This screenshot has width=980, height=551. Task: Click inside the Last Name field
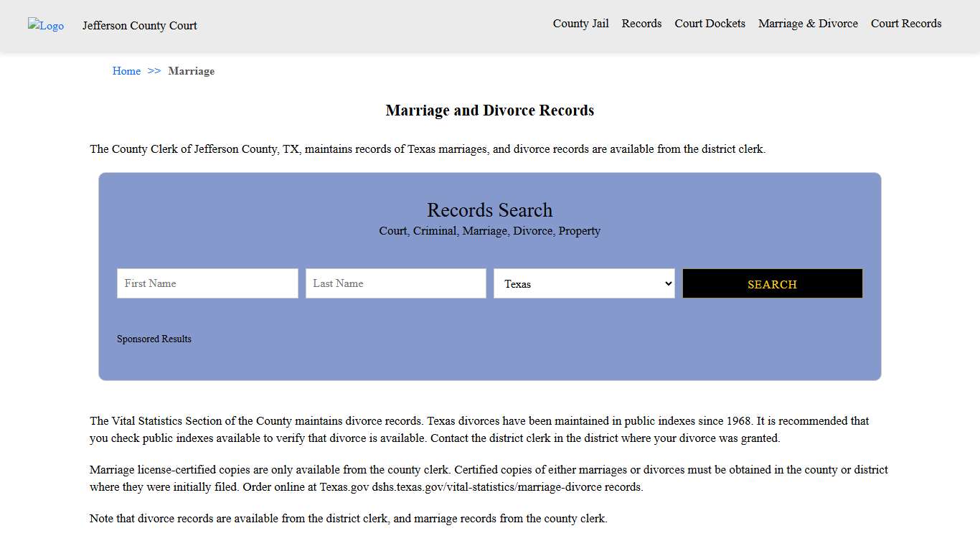[x=395, y=283]
